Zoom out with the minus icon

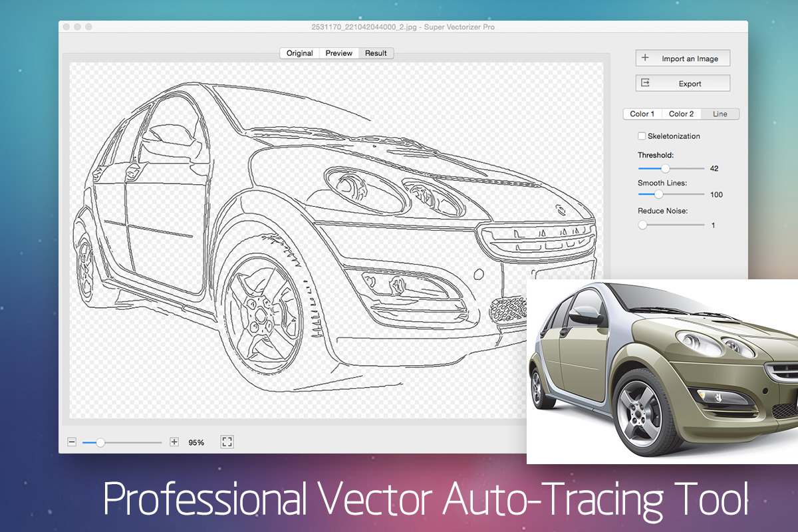[72, 442]
